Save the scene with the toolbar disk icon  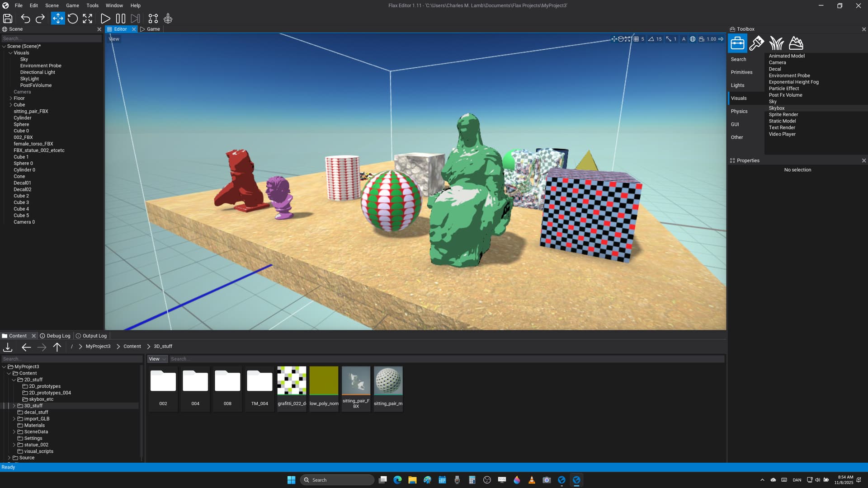[8, 19]
